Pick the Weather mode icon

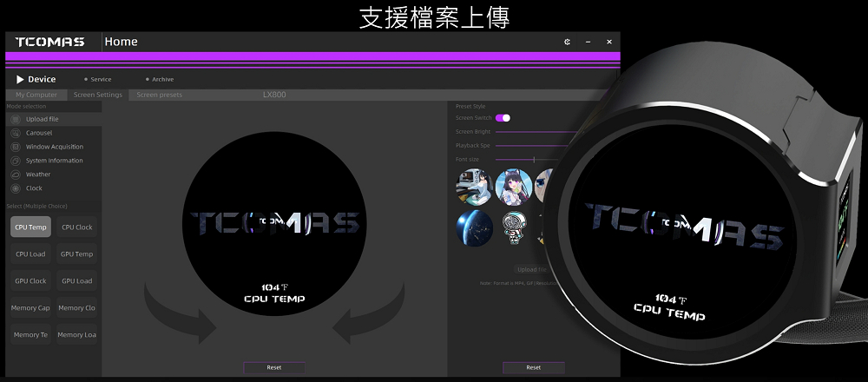click(16, 175)
